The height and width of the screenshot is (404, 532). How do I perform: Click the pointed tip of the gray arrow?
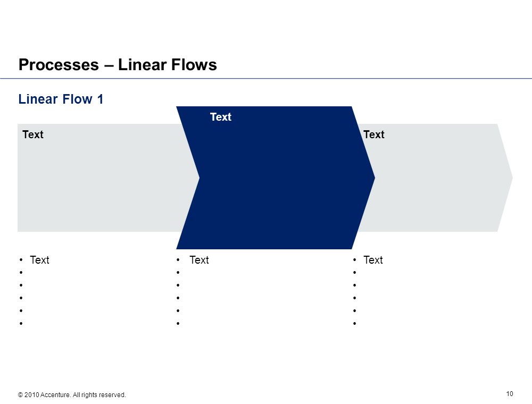(x=511, y=178)
